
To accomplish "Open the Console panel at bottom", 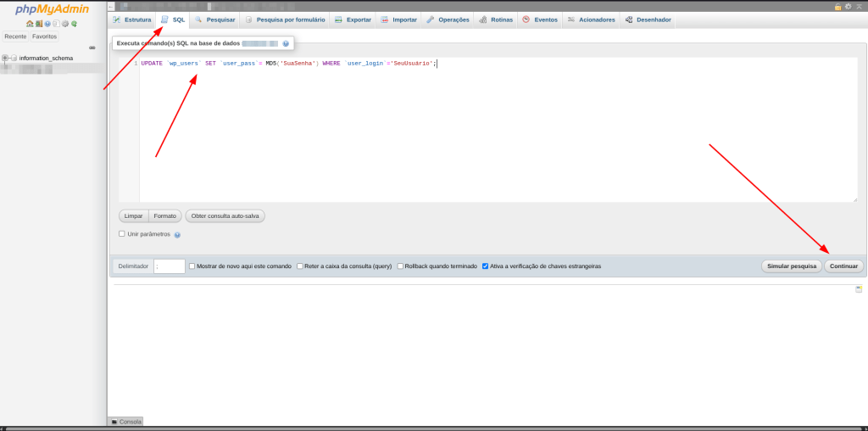I will pyautogui.click(x=126, y=422).
